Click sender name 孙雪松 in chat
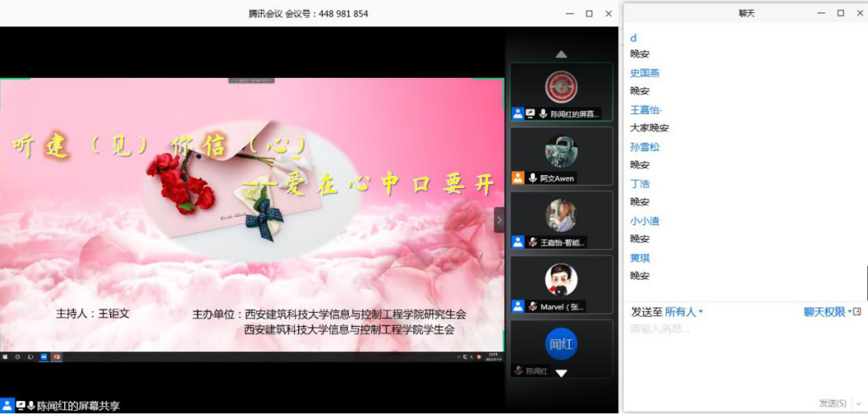The image size is (868, 414). pos(645,147)
